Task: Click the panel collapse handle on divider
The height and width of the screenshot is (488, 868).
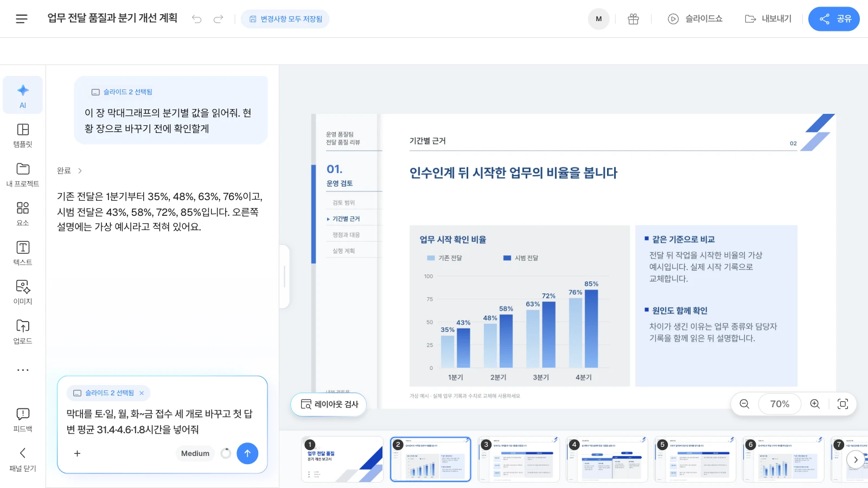Action: pos(284,277)
